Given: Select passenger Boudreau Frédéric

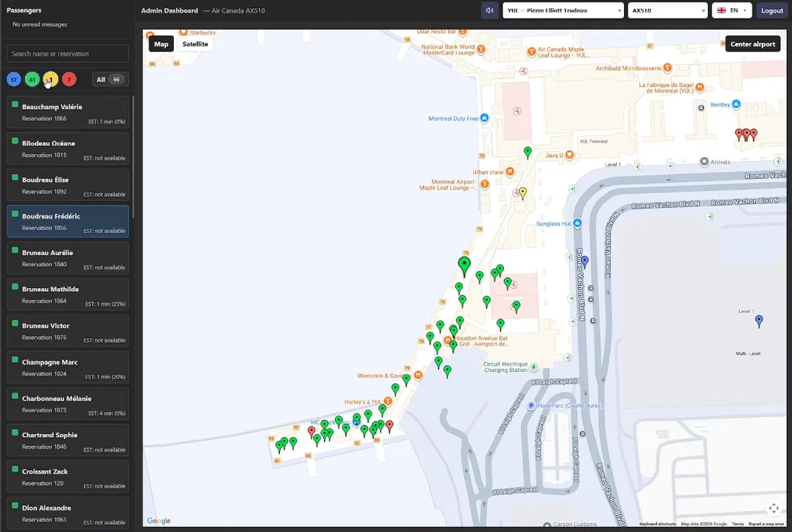Looking at the screenshot, I should point(68,221).
